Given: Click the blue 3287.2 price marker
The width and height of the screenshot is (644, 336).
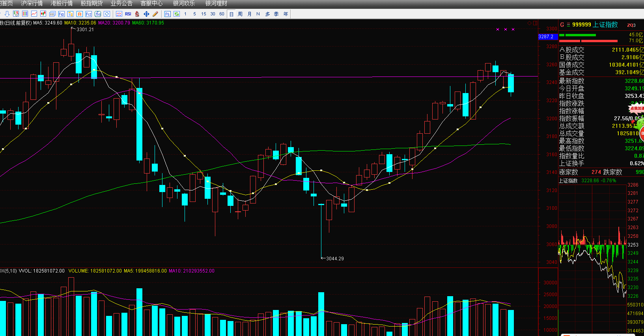Looking at the screenshot, I should pos(548,37).
